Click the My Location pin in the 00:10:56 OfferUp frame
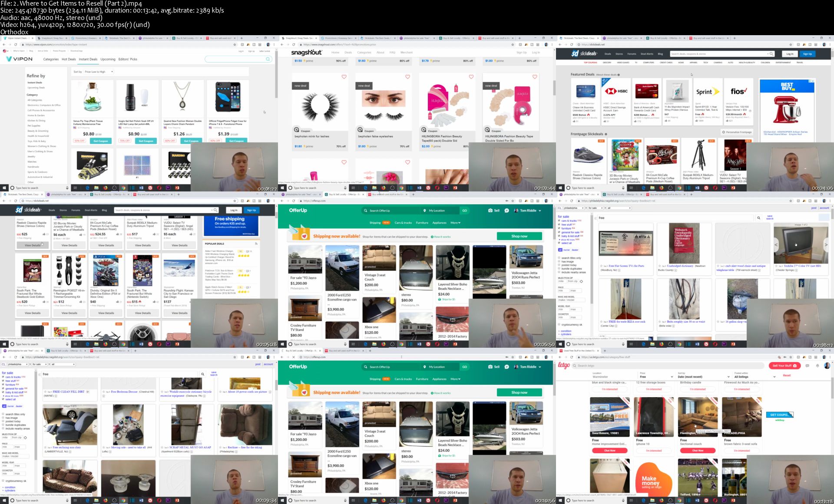The height and width of the screenshot is (504, 834). tap(424, 367)
